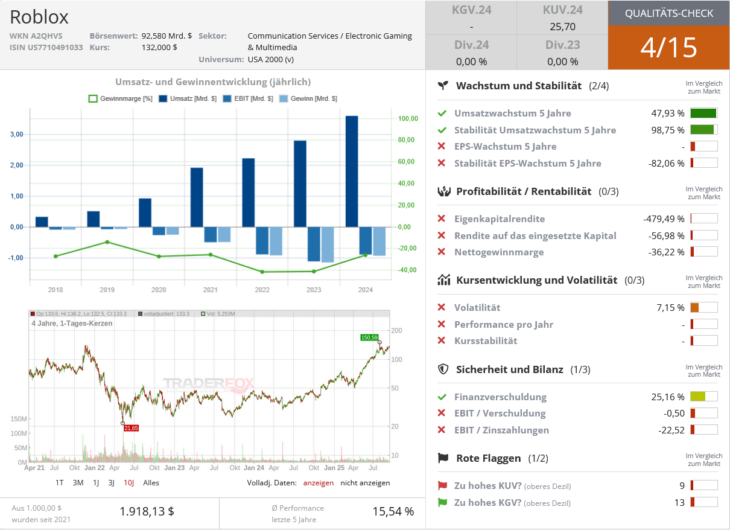Click the Rote Flaggen black flag icon
Viewport: 730px width, 530px height.
click(x=443, y=458)
